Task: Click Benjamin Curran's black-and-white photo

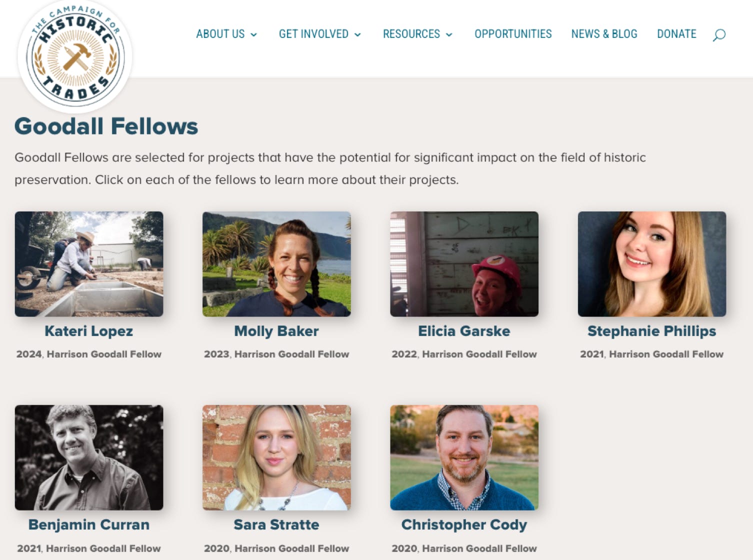Action: (89, 457)
